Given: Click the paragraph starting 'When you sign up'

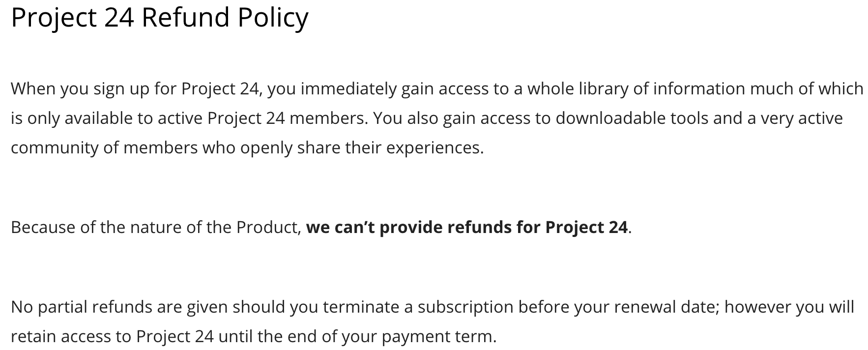Looking at the screenshot, I should tap(437, 118).
